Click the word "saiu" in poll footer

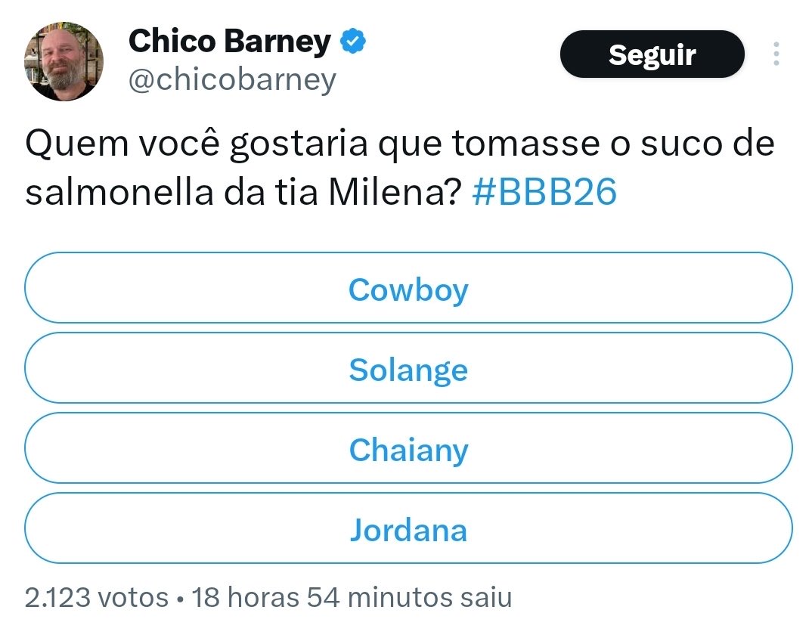pyautogui.click(x=486, y=598)
